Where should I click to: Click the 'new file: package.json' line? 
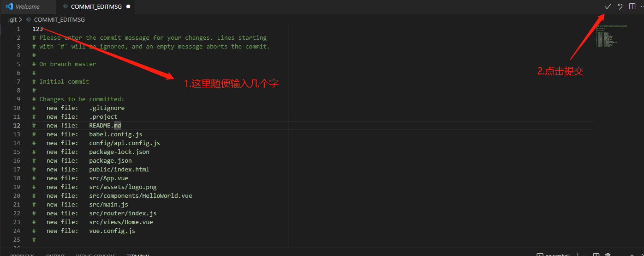82,160
